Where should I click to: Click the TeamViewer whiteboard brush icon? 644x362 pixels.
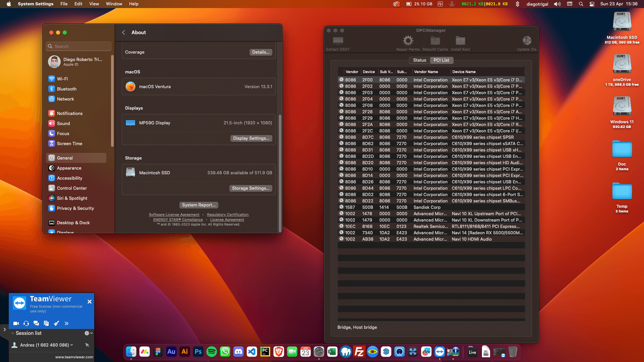point(56,323)
